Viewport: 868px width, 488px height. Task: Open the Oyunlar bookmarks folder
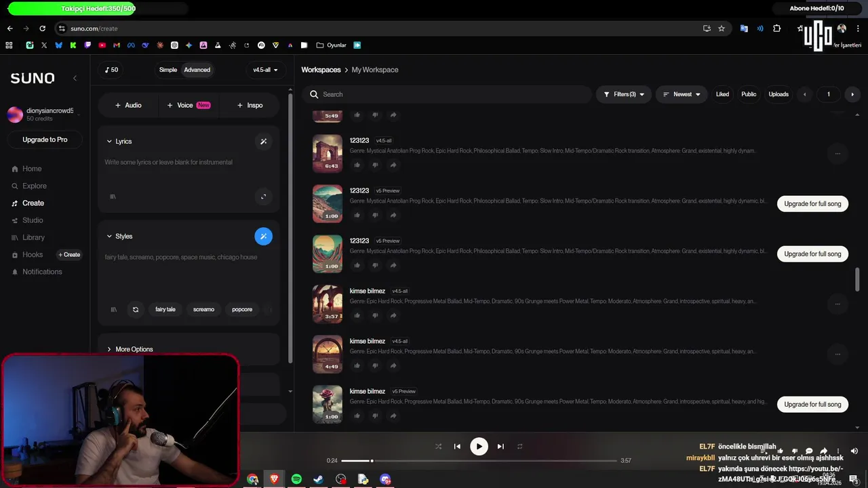pyautogui.click(x=332, y=45)
